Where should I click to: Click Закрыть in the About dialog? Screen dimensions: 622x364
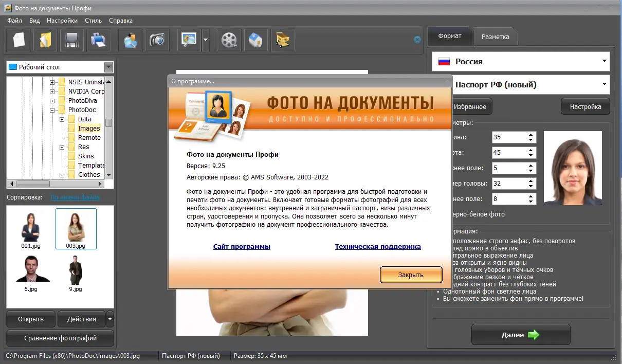411,275
